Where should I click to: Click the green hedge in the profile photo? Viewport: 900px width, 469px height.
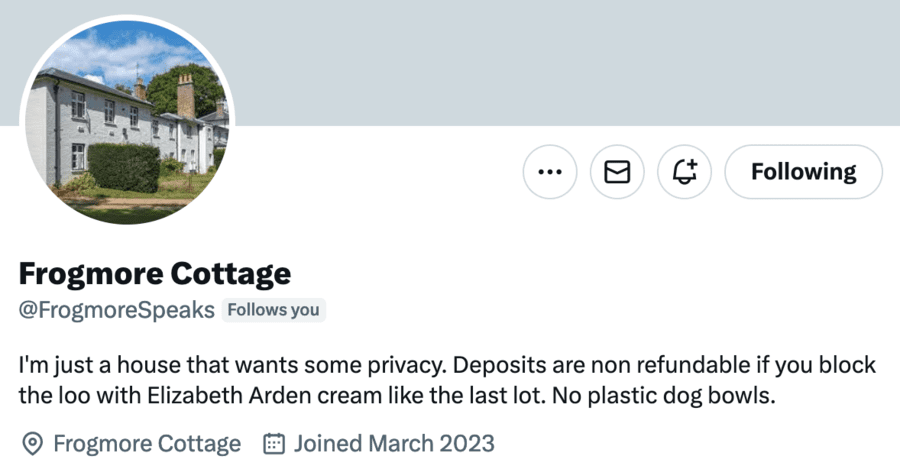pos(123,167)
